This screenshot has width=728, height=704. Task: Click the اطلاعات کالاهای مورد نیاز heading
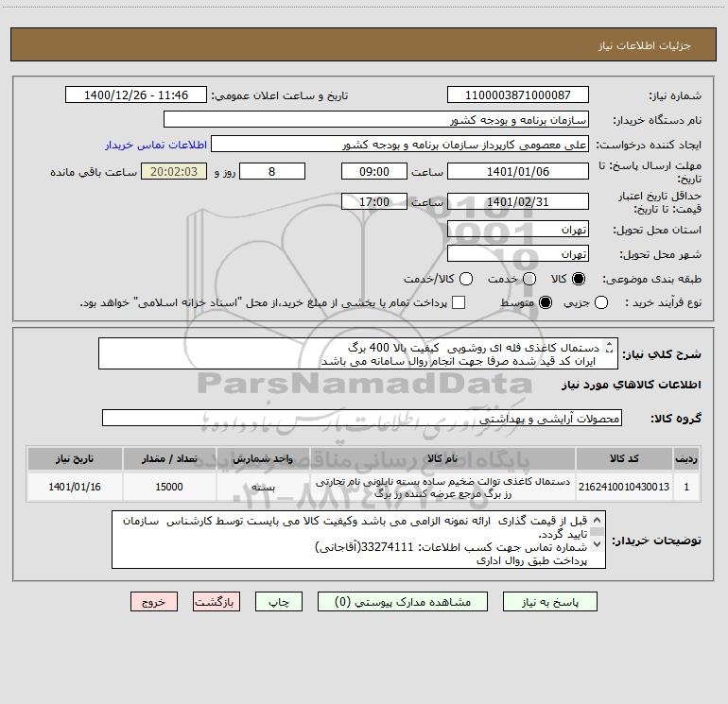tap(632, 385)
